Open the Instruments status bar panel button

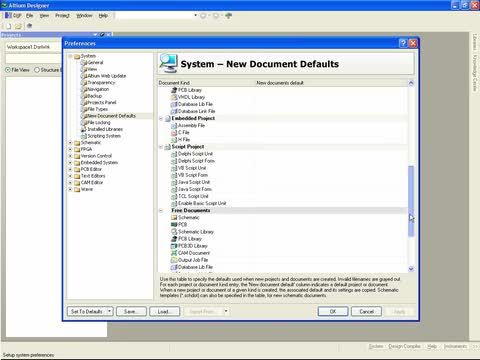point(455,347)
